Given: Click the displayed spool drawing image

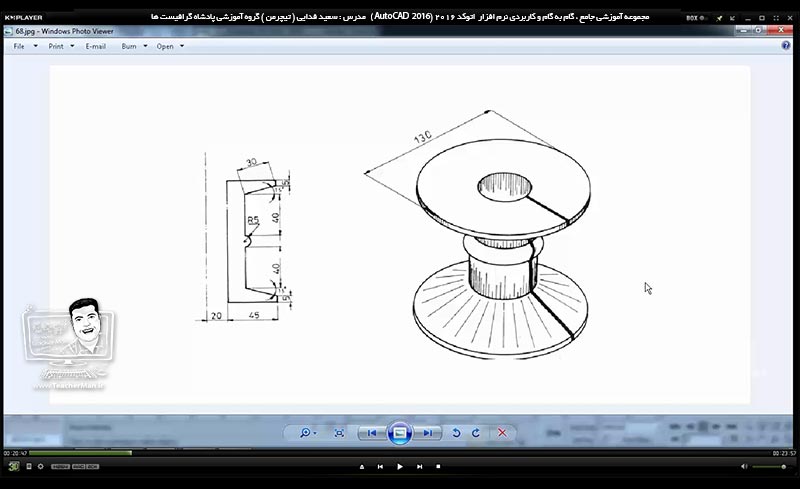Looking at the screenshot, I should 399,235.
